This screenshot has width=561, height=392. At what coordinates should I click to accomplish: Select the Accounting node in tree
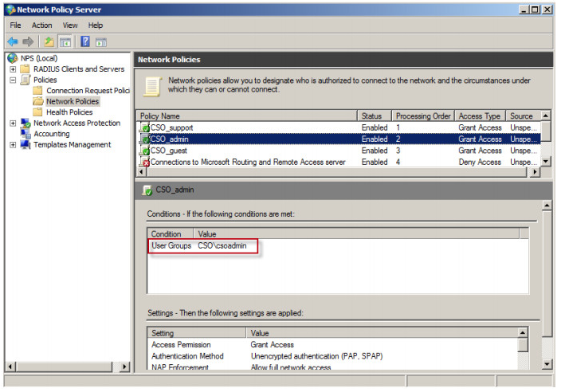51,134
